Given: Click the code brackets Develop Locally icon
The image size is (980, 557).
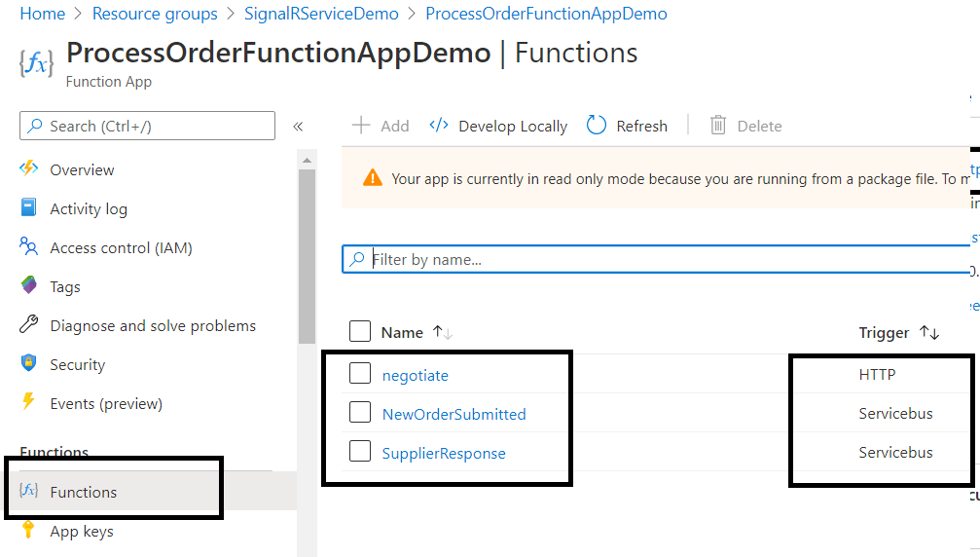Looking at the screenshot, I should coord(439,125).
